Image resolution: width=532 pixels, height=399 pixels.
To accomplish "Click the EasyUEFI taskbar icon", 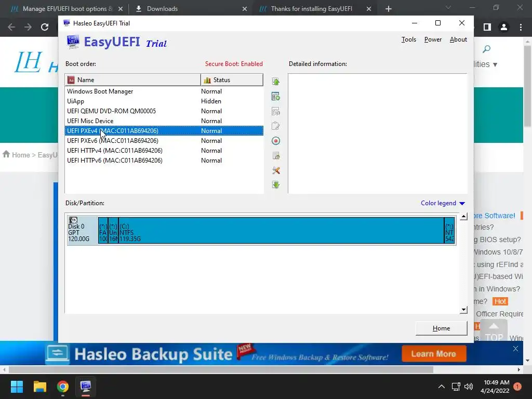I will 86,387.
